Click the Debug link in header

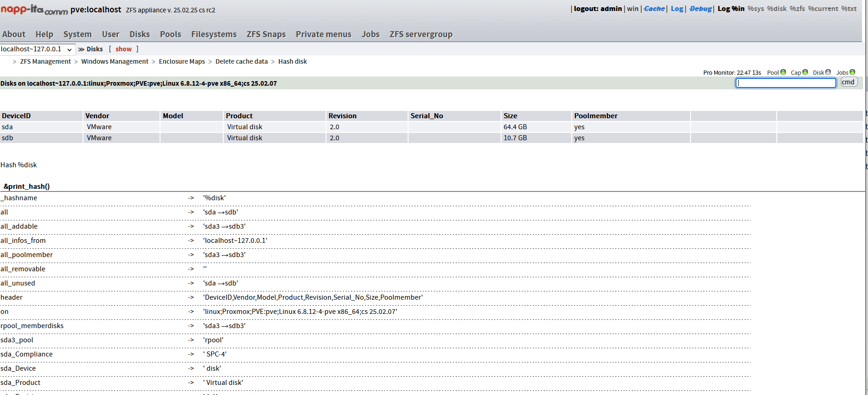pyautogui.click(x=701, y=9)
